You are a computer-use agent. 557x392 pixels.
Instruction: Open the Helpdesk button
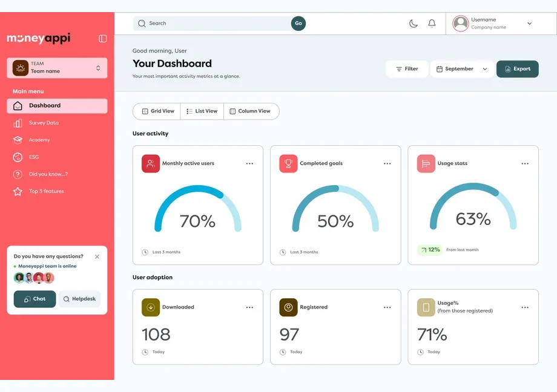[x=79, y=299]
